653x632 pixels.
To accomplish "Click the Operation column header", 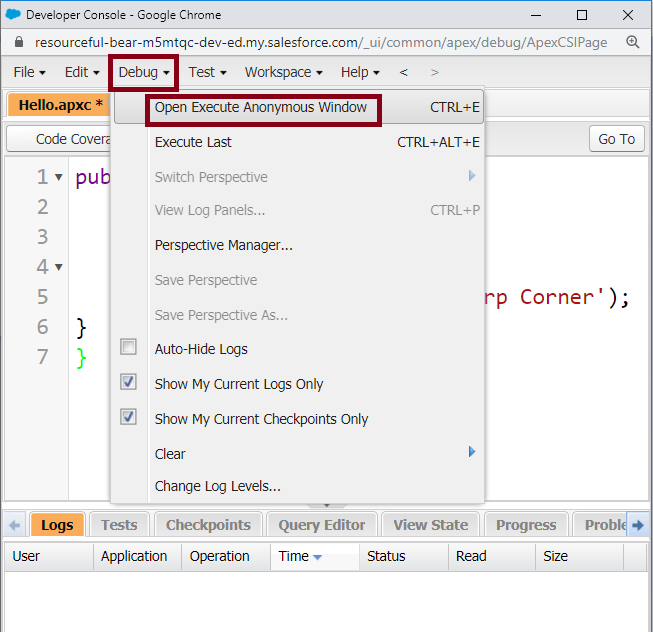I will point(226,556).
